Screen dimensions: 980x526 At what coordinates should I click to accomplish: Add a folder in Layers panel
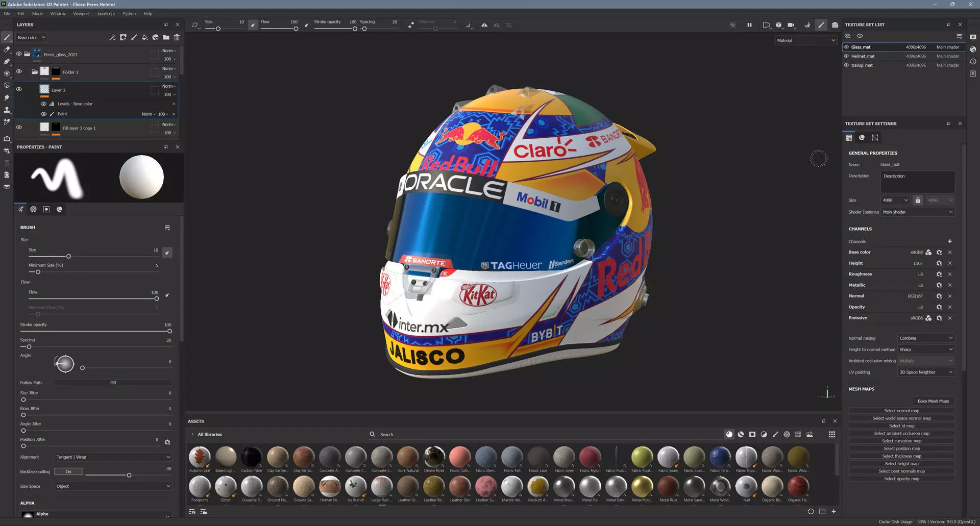[166, 37]
